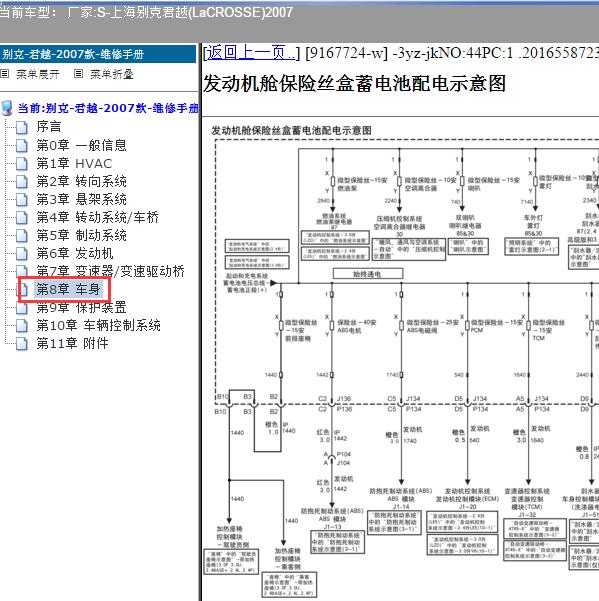
Task: Open 第9章 保护装置 chapter
Action: [81, 308]
